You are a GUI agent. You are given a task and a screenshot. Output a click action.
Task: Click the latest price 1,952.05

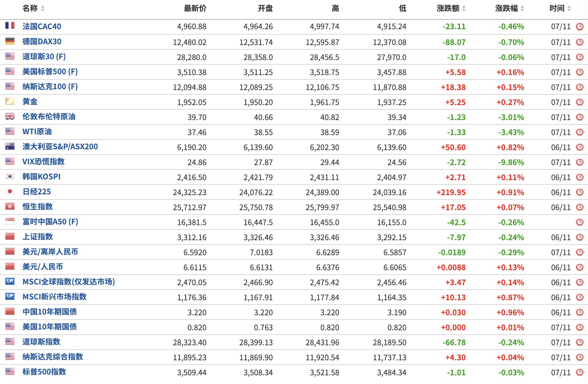(192, 102)
